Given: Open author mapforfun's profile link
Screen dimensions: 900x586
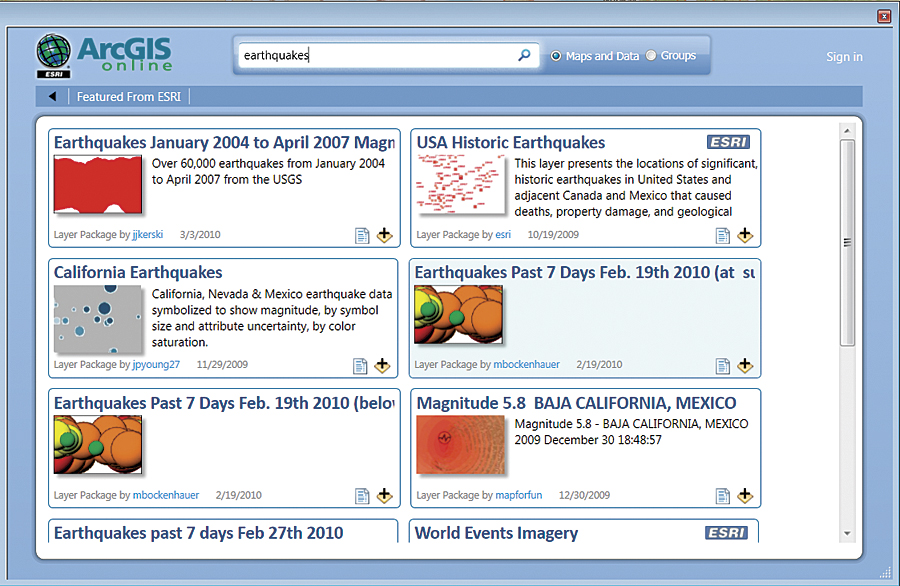Looking at the screenshot, I should pyautogui.click(x=519, y=495).
